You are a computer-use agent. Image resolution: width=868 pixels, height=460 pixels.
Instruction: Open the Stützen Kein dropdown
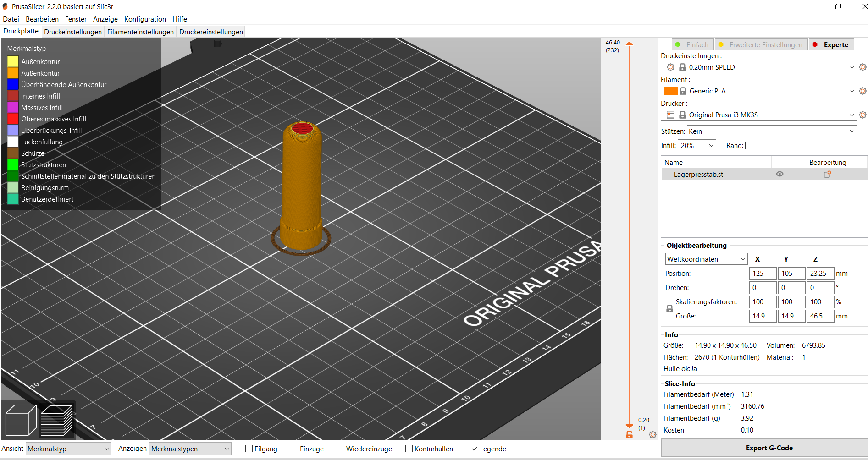click(x=772, y=131)
